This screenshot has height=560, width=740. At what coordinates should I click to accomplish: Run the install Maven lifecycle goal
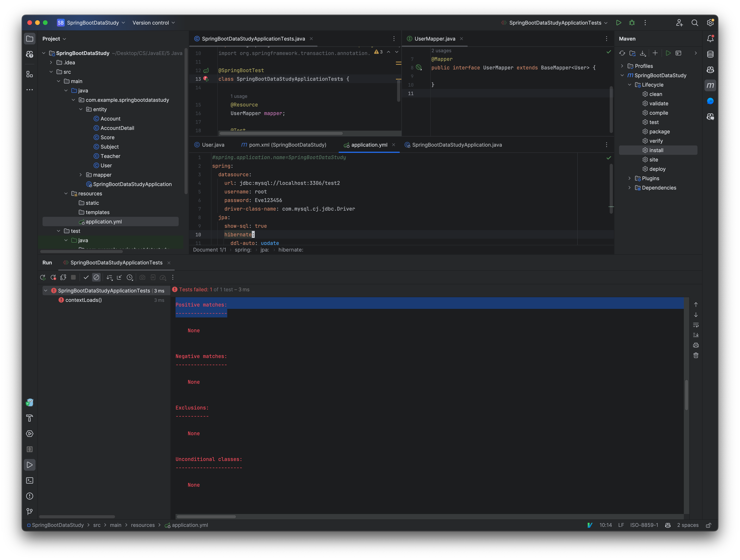pos(656,150)
